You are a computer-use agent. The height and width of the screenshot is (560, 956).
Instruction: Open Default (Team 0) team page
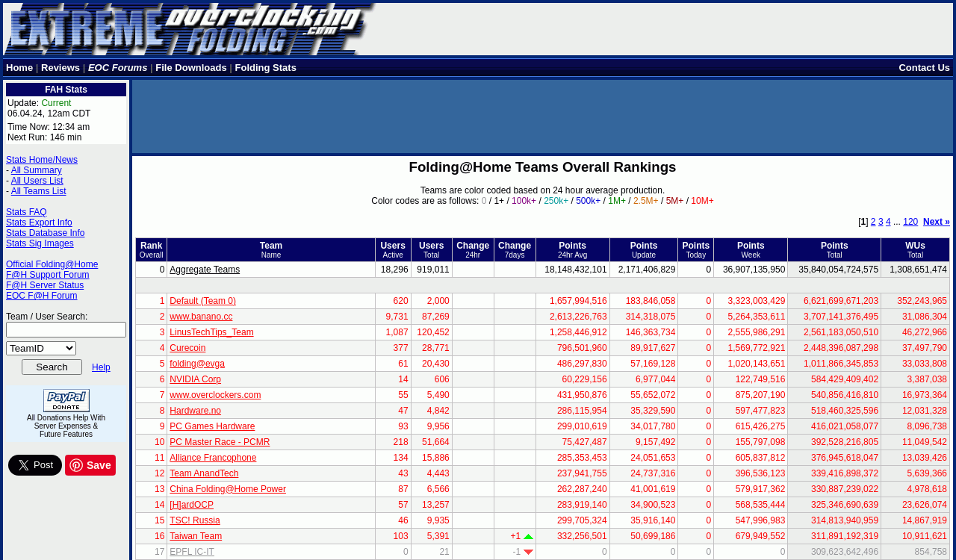click(x=202, y=301)
